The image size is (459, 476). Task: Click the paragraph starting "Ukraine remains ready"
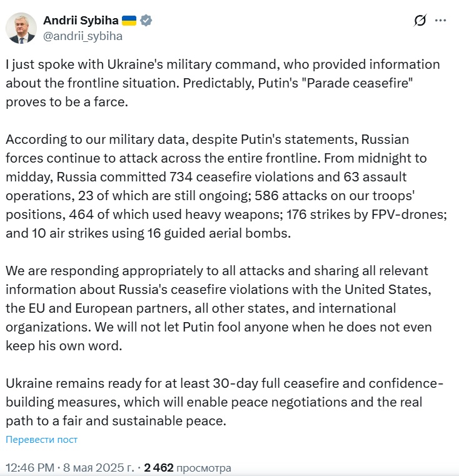tap(224, 402)
